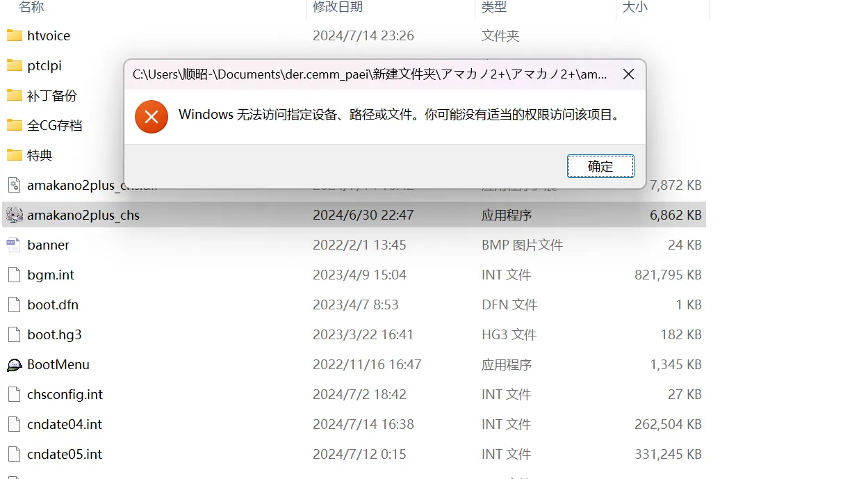Select the 补丁备份 folder icon

point(15,95)
